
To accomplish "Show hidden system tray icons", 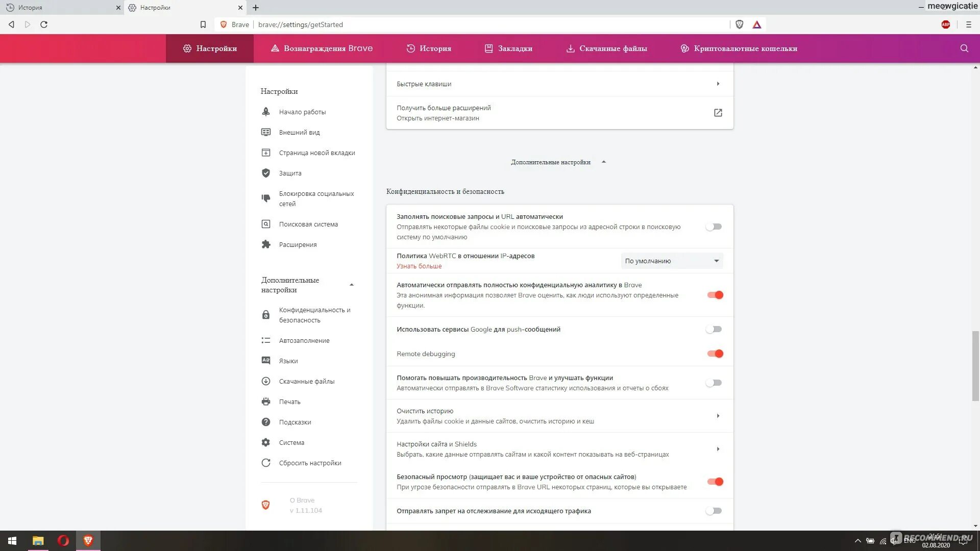I will tap(857, 541).
